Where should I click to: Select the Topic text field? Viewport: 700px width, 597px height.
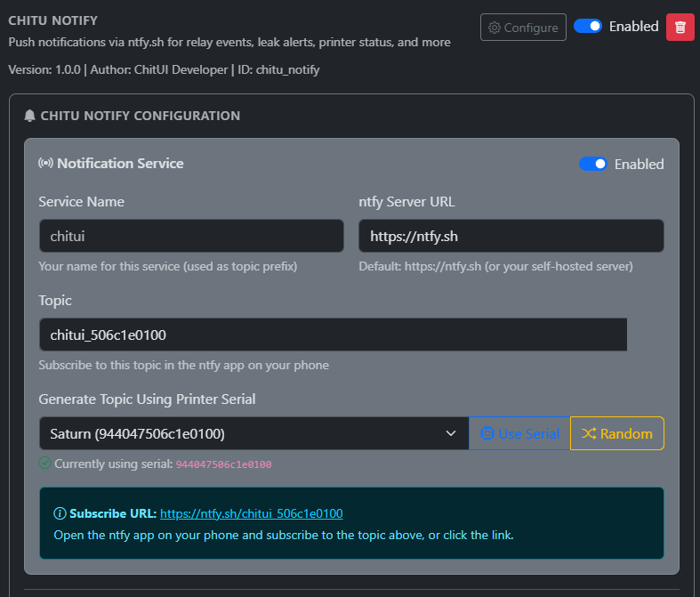[333, 335]
